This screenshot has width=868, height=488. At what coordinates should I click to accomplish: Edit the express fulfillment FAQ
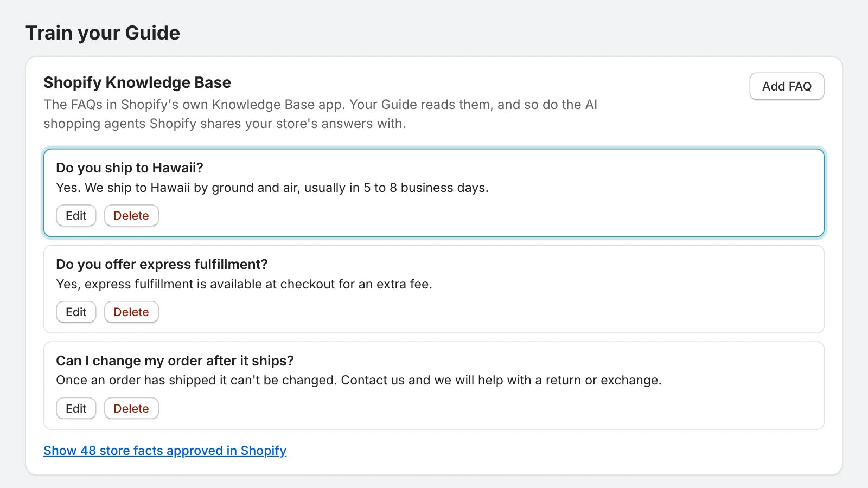pyautogui.click(x=76, y=312)
